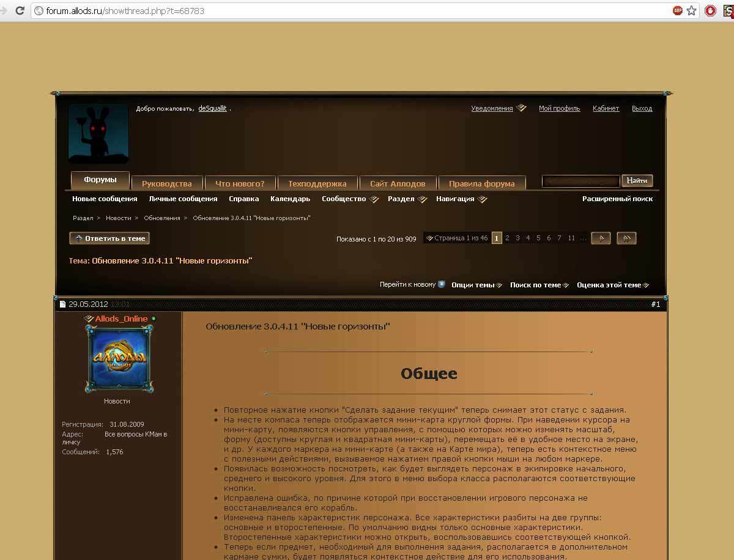Click Перейти к новому link
734x560 pixels.
407,284
